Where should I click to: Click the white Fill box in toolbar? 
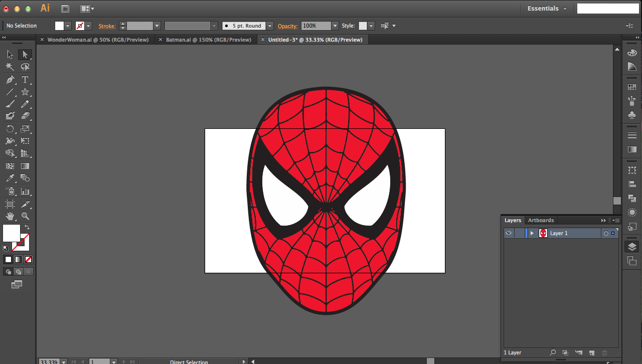pyautogui.click(x=11, y=233)
